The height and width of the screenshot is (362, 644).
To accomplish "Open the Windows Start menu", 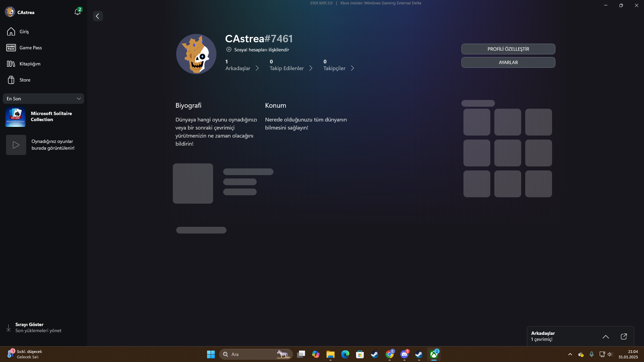I will point(211,354).
